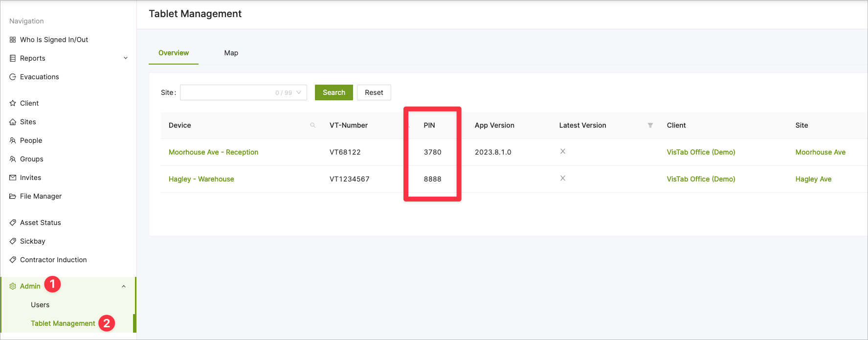The height and width of the screenshot is (340, 868).
Task: Click the Sites home icon
Action: (13, 122)
